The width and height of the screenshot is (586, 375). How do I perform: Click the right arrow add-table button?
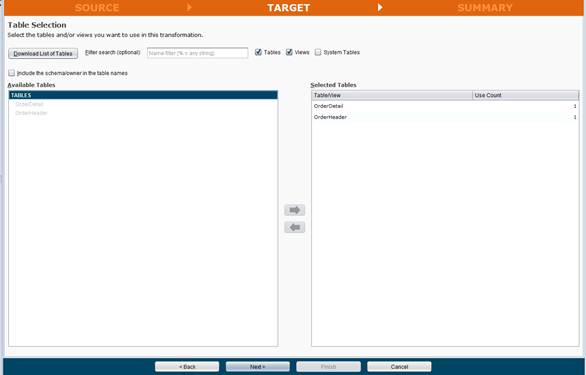(294, 210)
